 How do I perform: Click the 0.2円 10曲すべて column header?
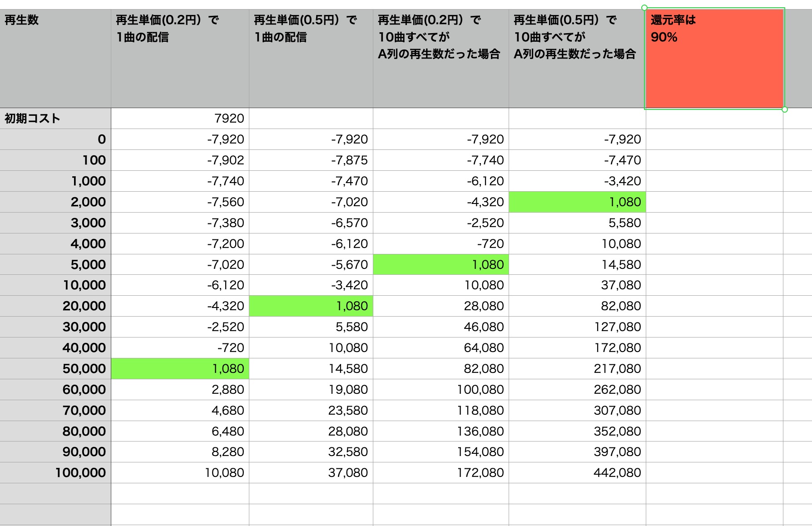click(441, 59)
